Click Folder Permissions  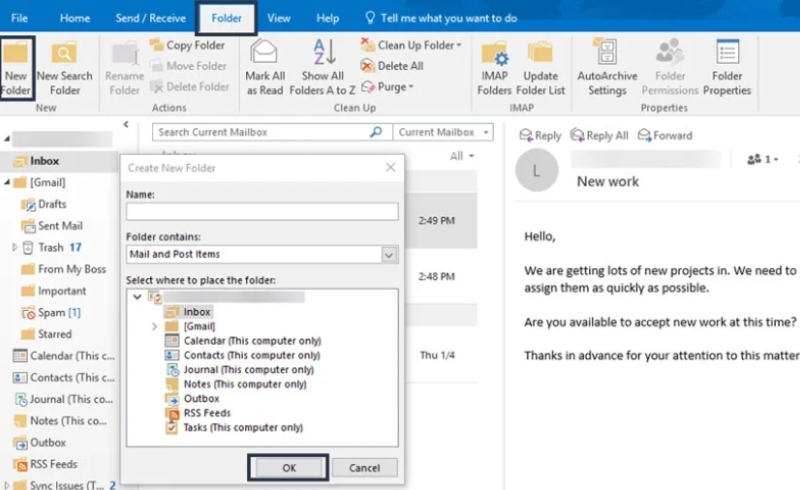coord(670,68)
